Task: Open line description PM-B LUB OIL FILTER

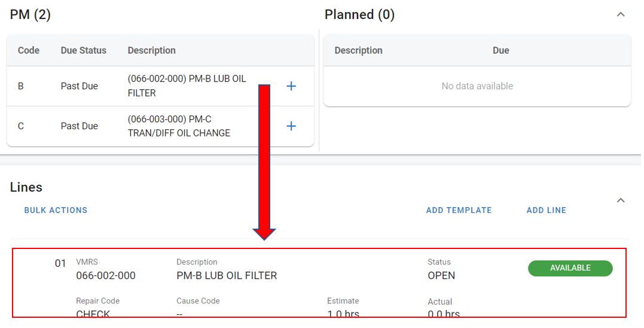Action: [x=227, y=276]
